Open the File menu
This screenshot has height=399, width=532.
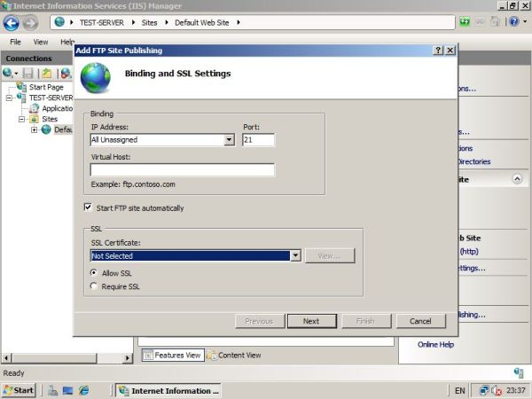(15, 42)
